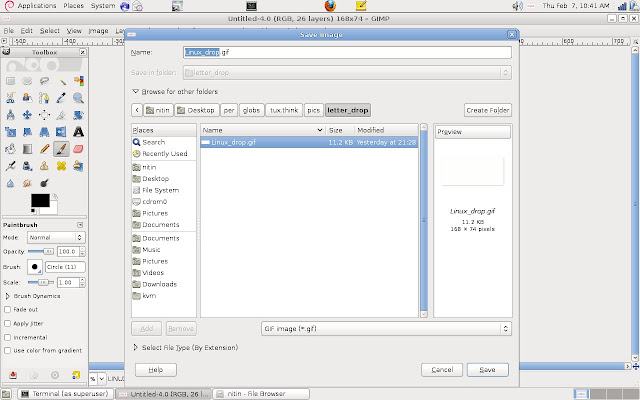
Task: Enable the Fade out checkbox
Action: pyautogui.click(x=7, y=309)
